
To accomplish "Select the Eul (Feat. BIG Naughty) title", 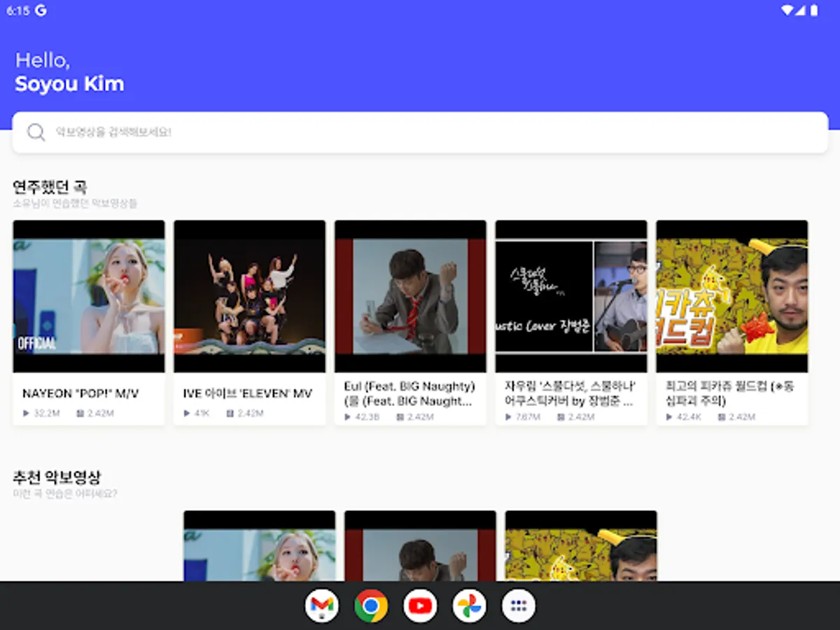I will 410,393.
